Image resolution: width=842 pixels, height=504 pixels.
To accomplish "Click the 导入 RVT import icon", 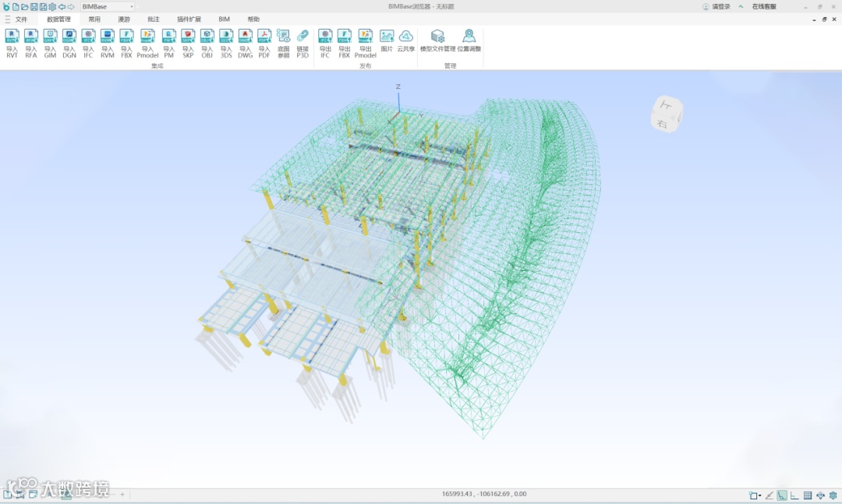I will [x=12, y=44].
